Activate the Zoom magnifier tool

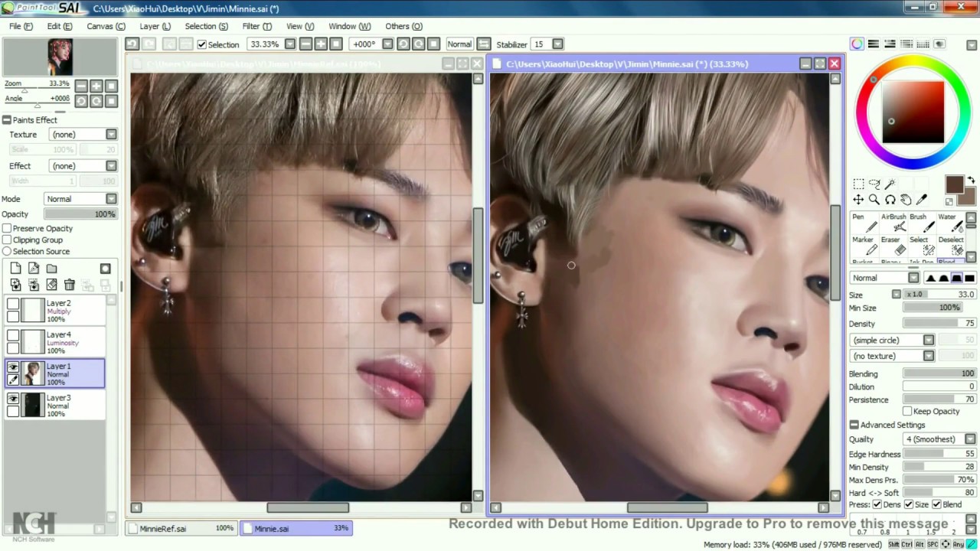click(874, 200)
